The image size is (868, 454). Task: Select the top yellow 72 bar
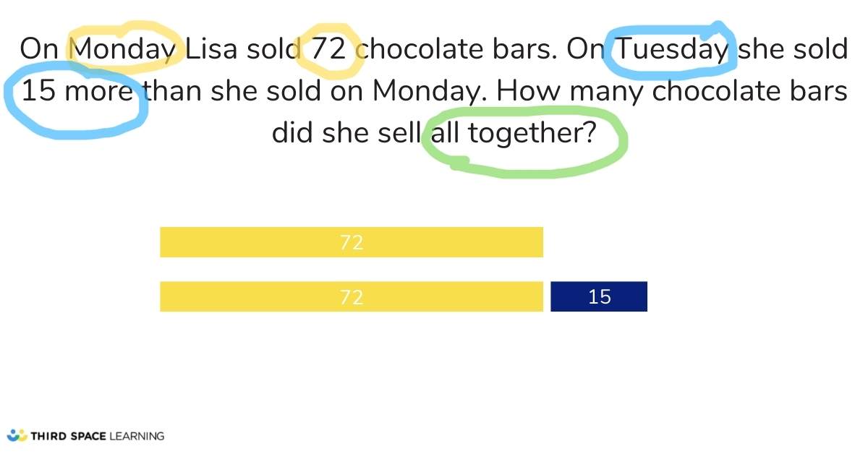(x=351, y=242)
